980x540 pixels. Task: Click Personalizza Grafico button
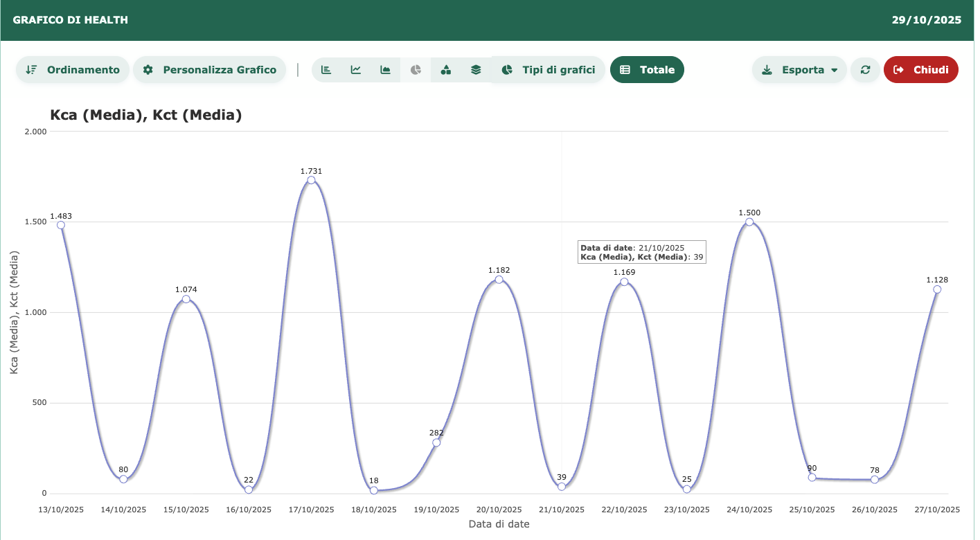coord(209,70)
